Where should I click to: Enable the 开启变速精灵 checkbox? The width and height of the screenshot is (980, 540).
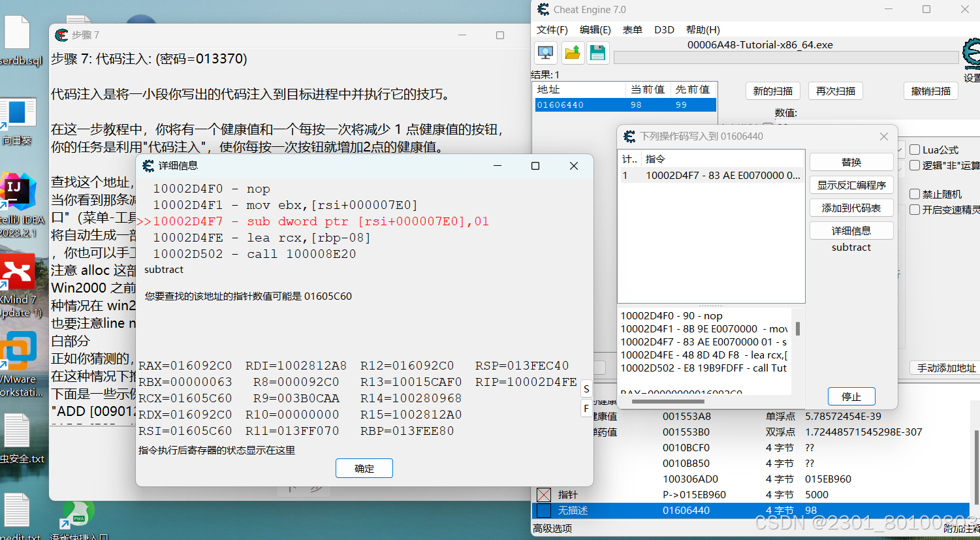pos(915,210)
